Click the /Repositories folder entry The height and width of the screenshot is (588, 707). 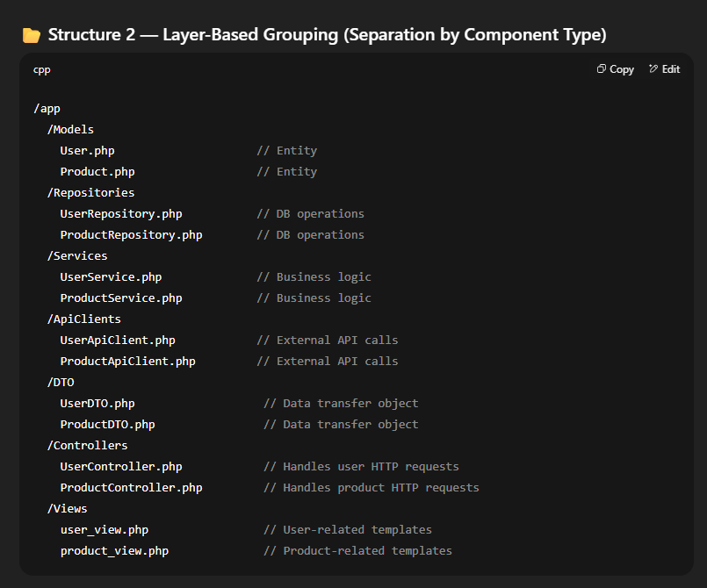click(x=90, y=192)
